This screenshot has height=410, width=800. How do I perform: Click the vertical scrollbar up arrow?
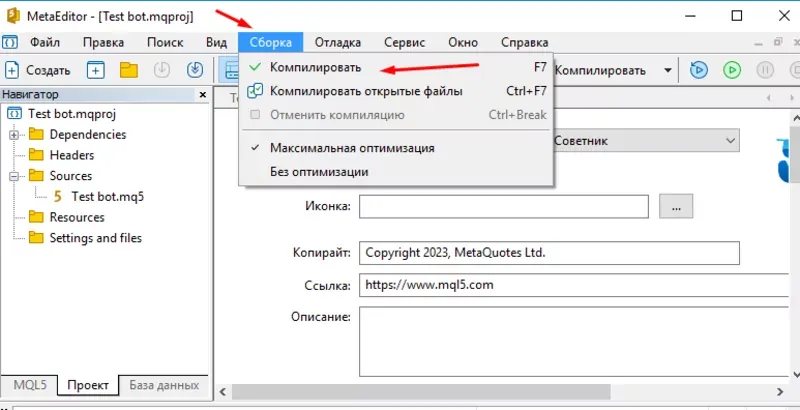coord(795,117)
